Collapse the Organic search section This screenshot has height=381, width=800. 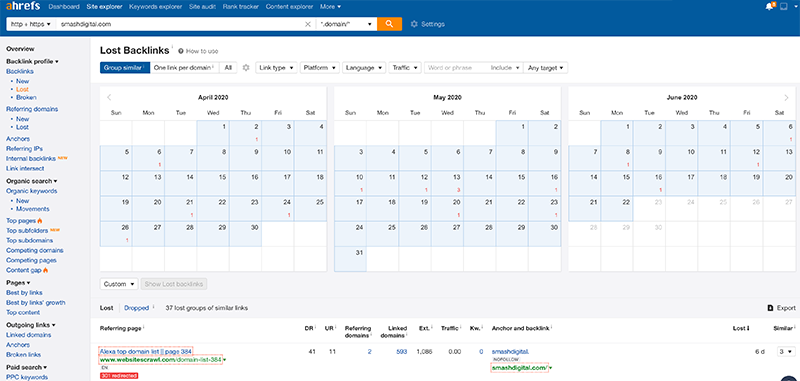click(x=32, y=181)
